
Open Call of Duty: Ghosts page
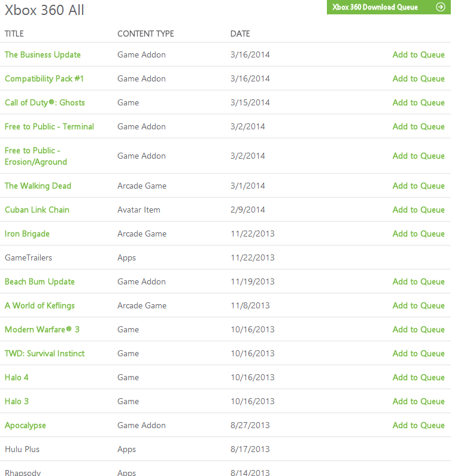[x=45, y=102]
